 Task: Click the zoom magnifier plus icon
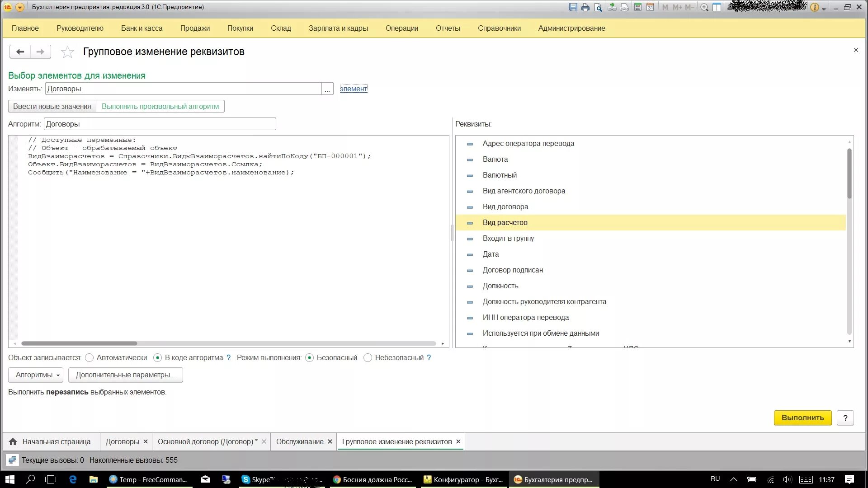click(x=704, y=7)
